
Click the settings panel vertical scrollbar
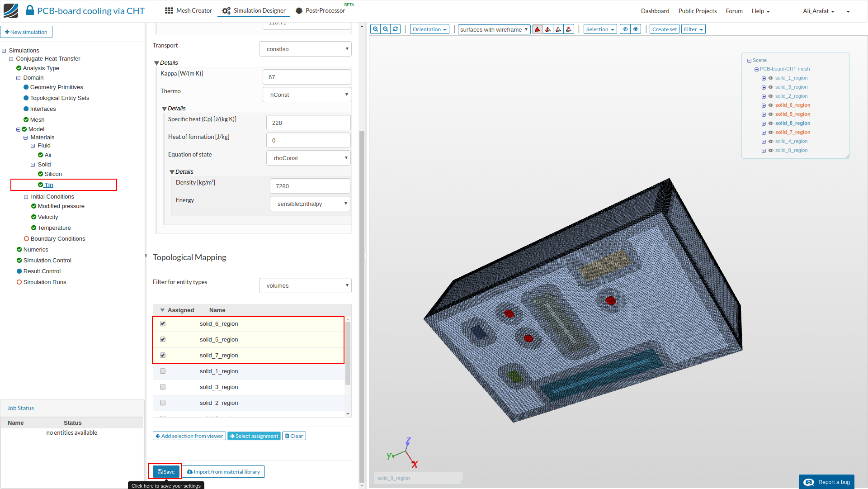click(362, 308)
